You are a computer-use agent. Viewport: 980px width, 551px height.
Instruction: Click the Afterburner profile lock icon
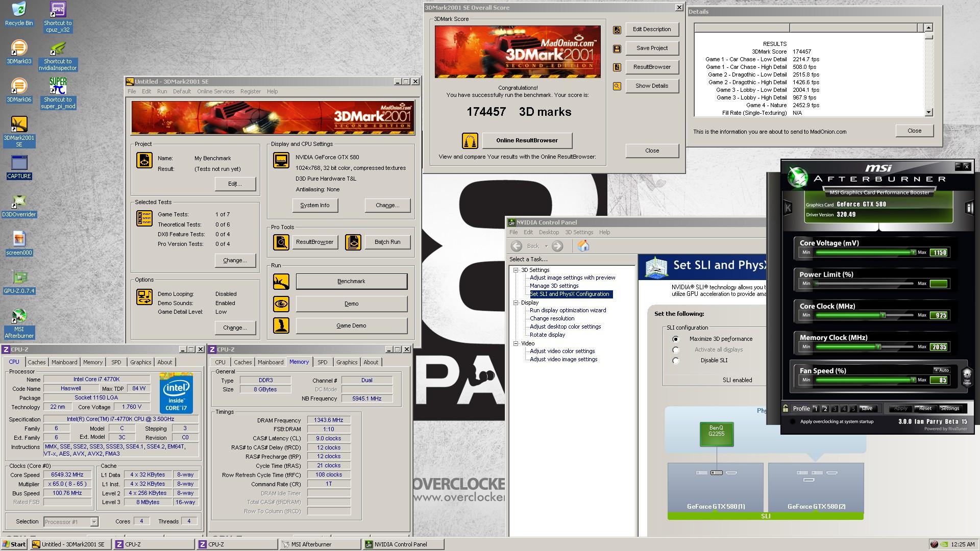coord(786,408)
